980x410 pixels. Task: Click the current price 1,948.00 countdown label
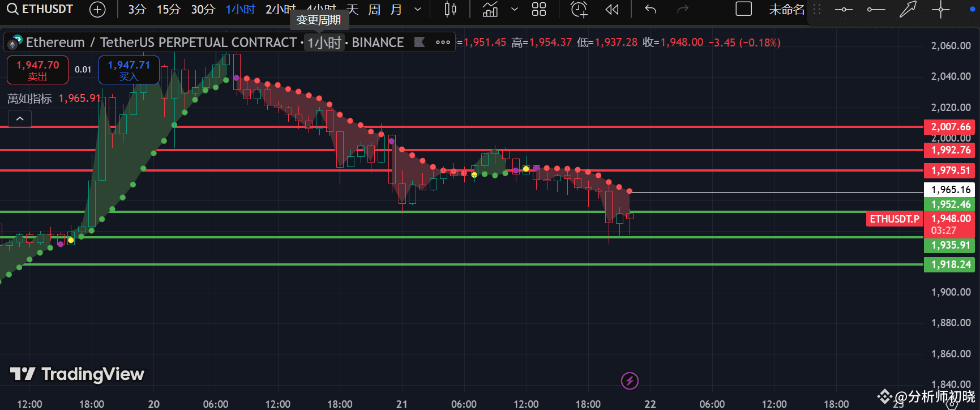949,224
